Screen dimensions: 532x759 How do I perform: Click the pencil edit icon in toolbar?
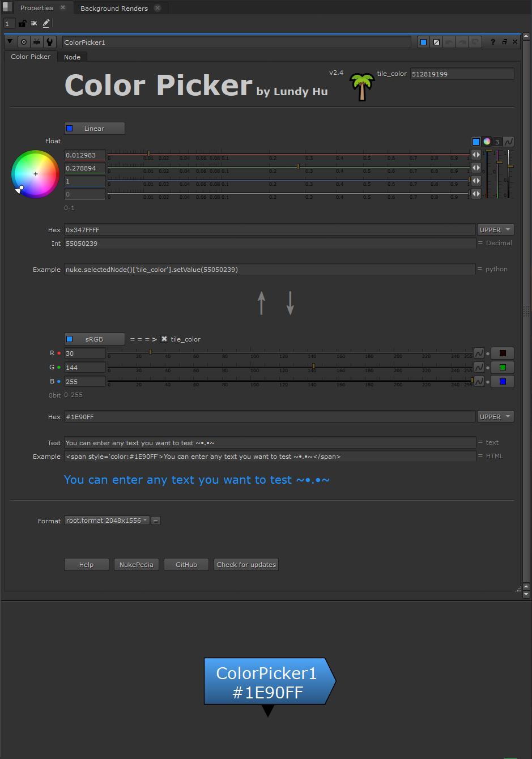tap(46, 24)
